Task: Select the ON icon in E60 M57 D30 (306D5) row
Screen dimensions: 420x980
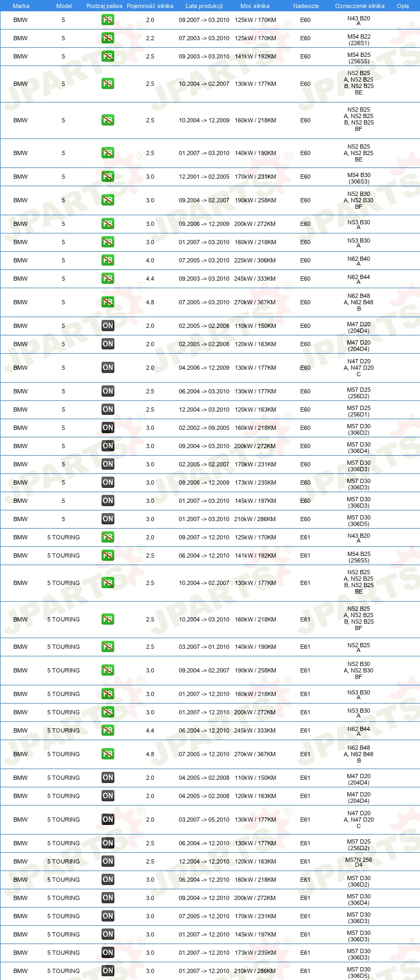Action: pos(108,519)
